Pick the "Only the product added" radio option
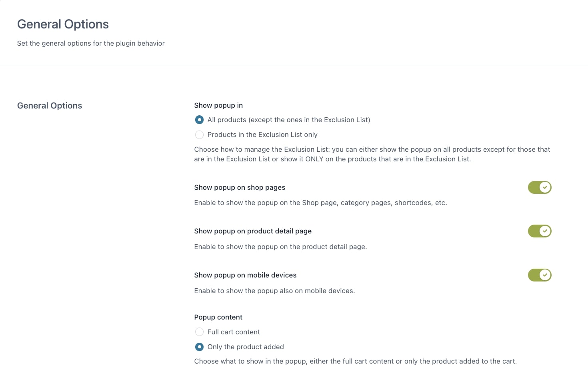This screenshot has height=390, width=588. (x=199, y=347)
